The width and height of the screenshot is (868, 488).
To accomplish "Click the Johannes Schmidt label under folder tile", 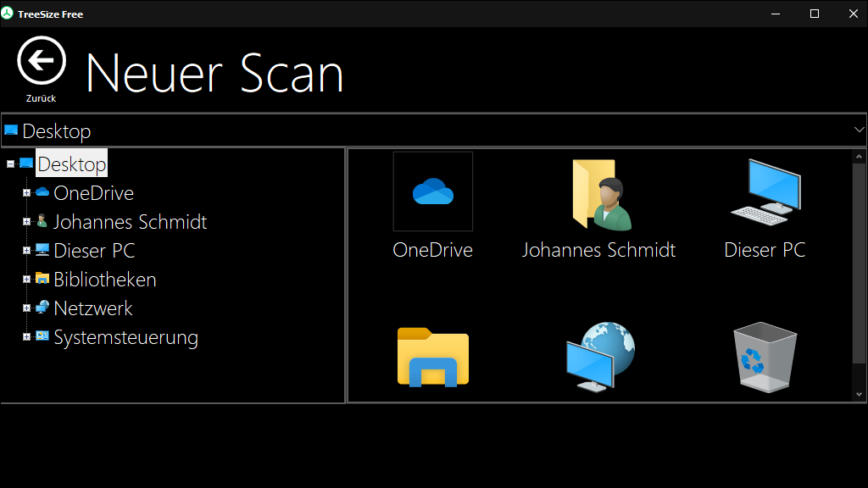I will 599,250.
